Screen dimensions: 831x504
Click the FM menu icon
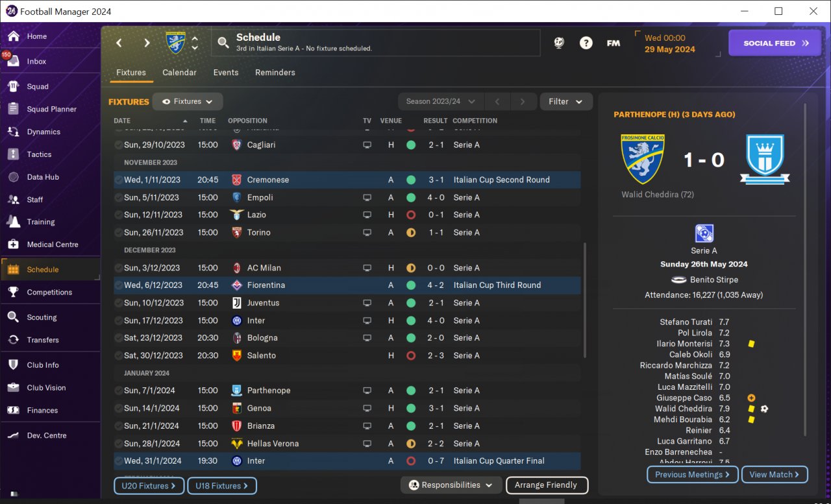click(x=614, y=43)
